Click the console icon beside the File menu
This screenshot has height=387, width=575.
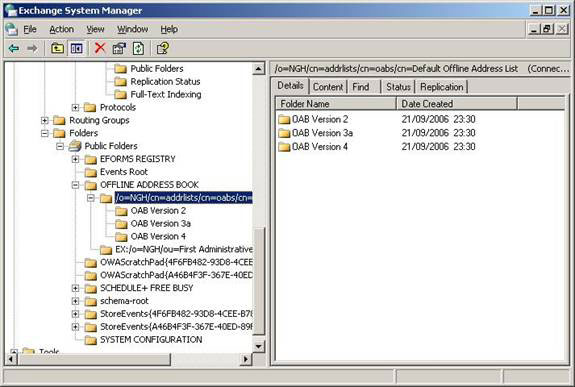(12, 29)
